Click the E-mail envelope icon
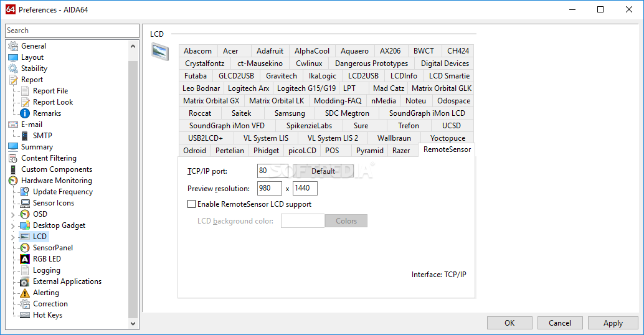Screen dimensions: 644x335 [13, 125]
